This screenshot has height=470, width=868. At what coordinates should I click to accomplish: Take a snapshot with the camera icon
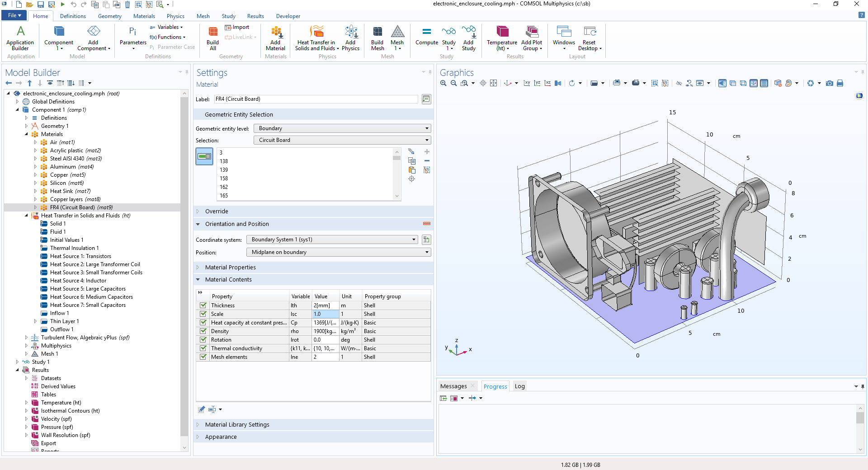click(x=830, y=83)
